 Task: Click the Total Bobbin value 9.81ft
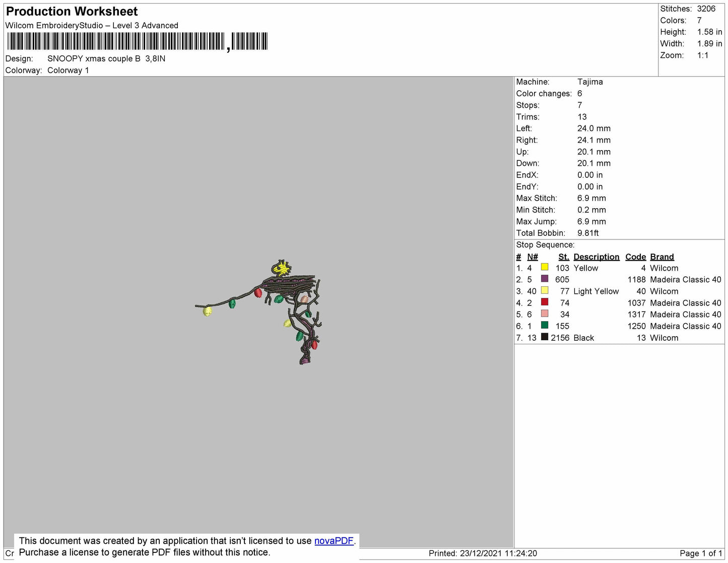tap(588, 233)
